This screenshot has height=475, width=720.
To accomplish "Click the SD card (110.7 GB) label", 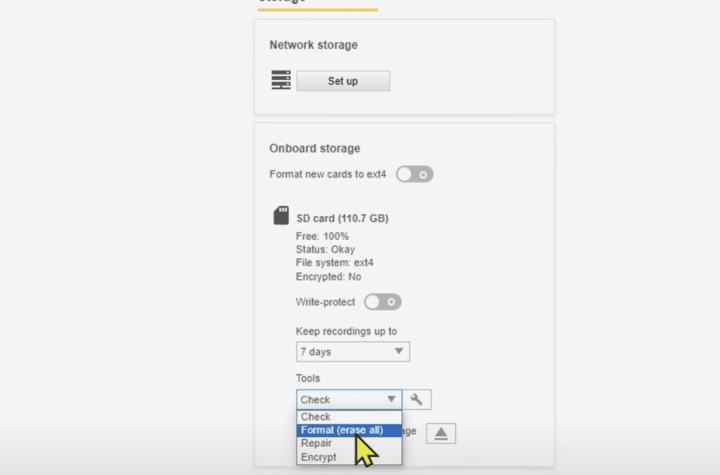I will point(342,218).
